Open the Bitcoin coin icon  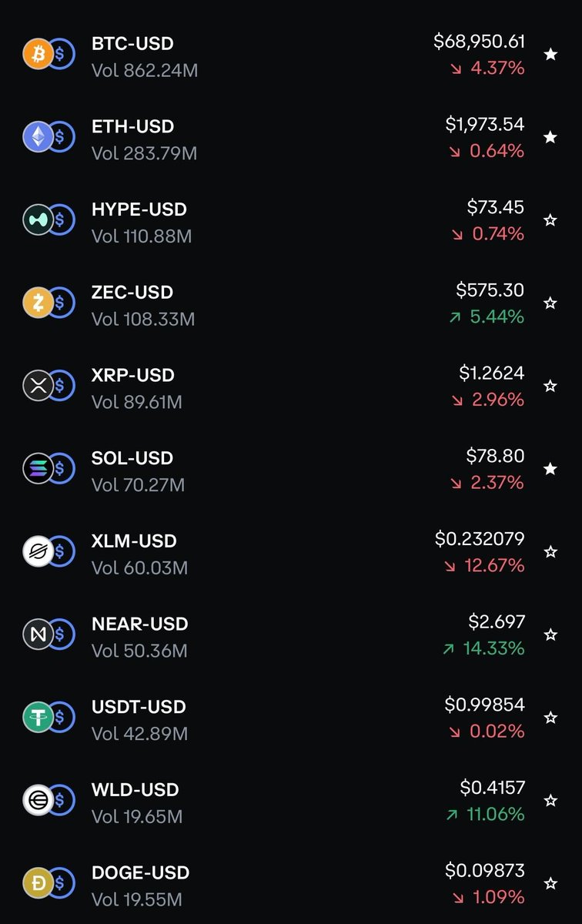point(38,55)
